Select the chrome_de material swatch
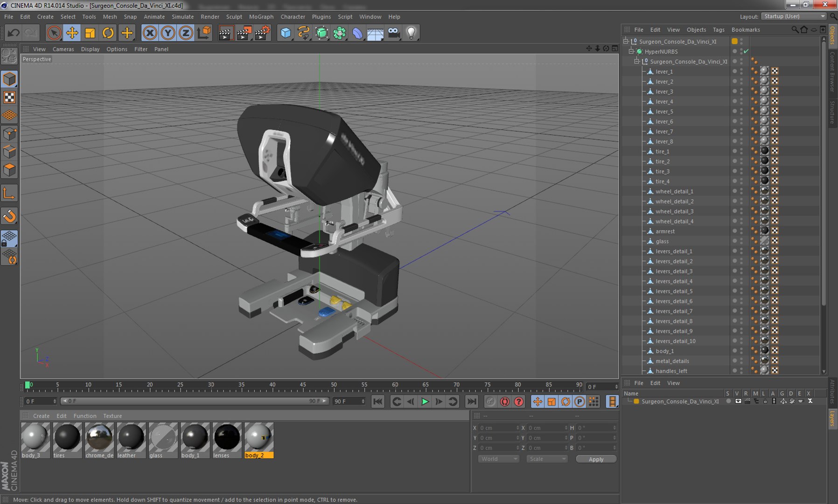 99,440
